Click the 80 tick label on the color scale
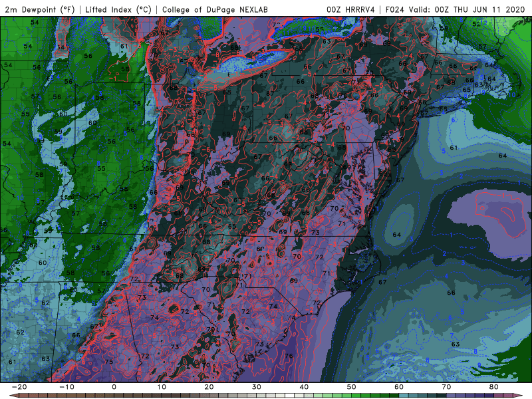 click(494, 387)
